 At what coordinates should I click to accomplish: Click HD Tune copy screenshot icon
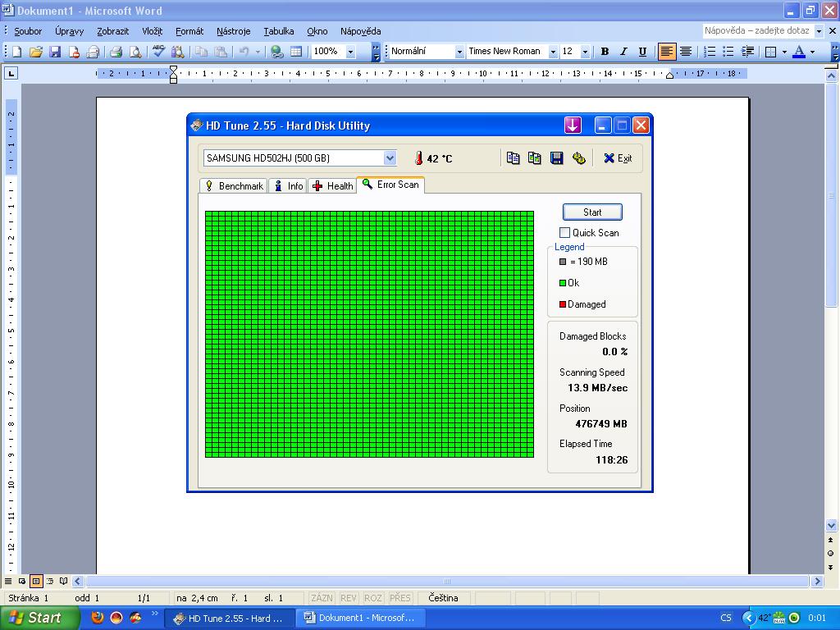tap(534, 158)
